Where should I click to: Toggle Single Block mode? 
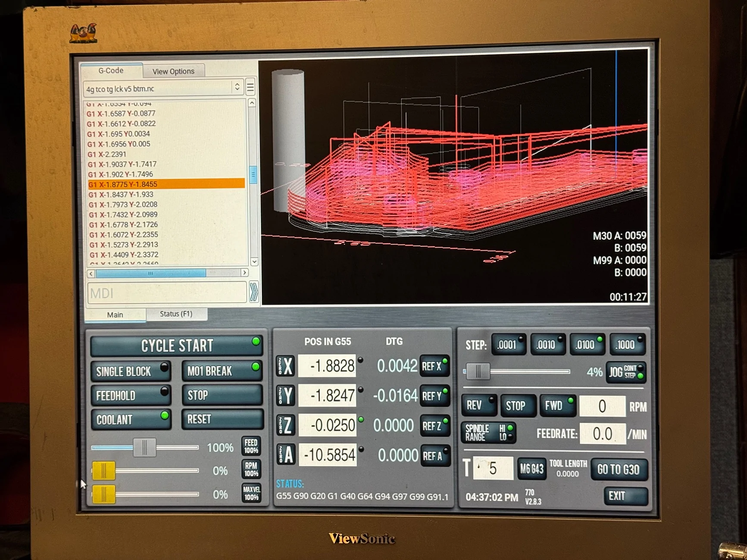(131, 371)
